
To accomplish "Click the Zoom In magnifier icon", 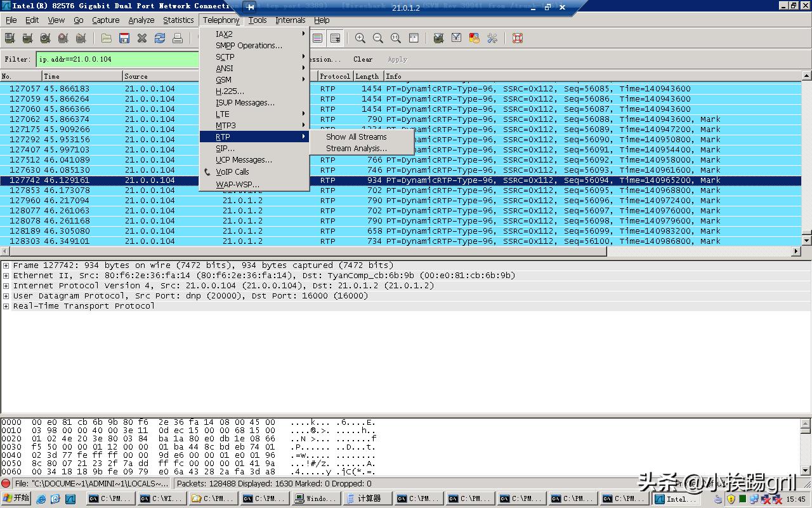I will (360, 39).
